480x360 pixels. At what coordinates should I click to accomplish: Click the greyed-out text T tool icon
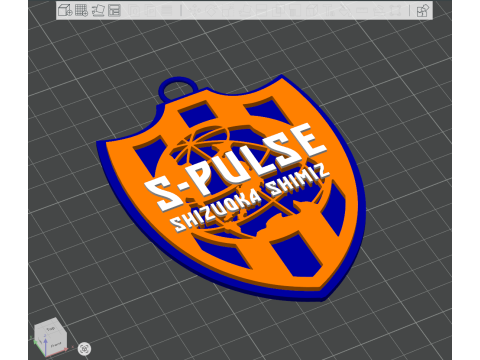point(330,11)
